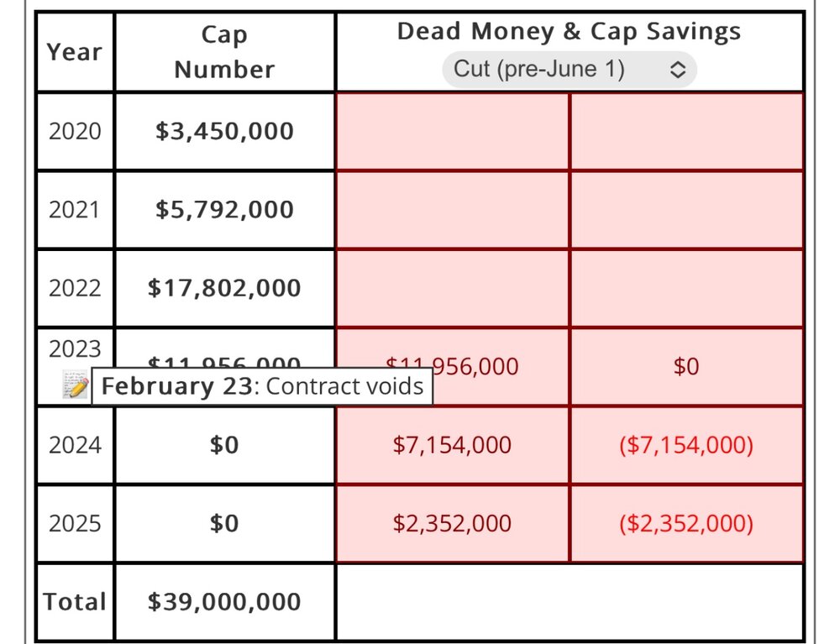
Task: Click the Dead Money & Cap Savings heading
Action: [x=569, y=32]
